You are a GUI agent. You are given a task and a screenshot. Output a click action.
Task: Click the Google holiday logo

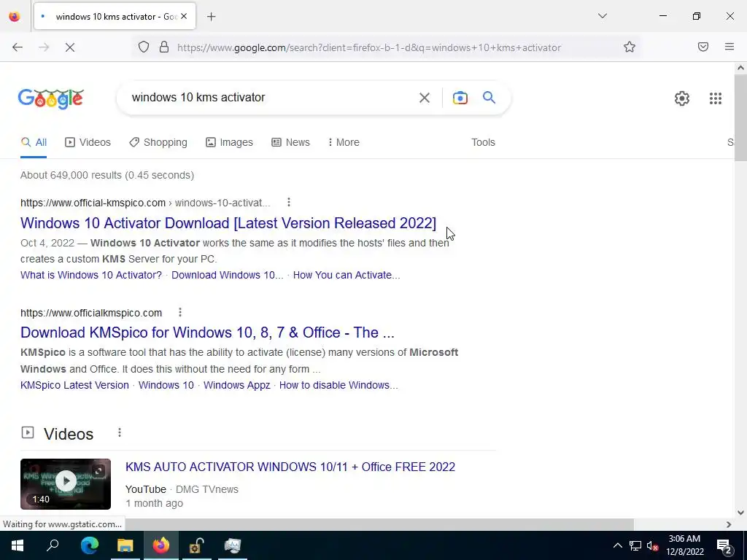click(x=51, y=98)
